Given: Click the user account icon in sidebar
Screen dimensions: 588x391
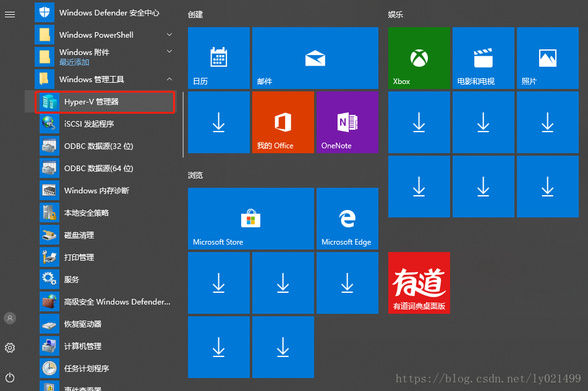Looking at the screenshot, I should pyautogui.click(x=10, y=318).
